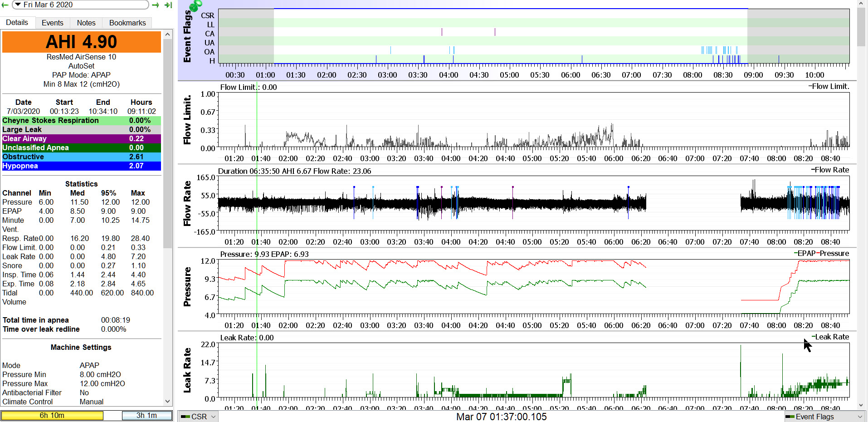This screenshot has width=868, height=422.
Task: Click the OA row label in Event Flags
Action: click(209, 52)
